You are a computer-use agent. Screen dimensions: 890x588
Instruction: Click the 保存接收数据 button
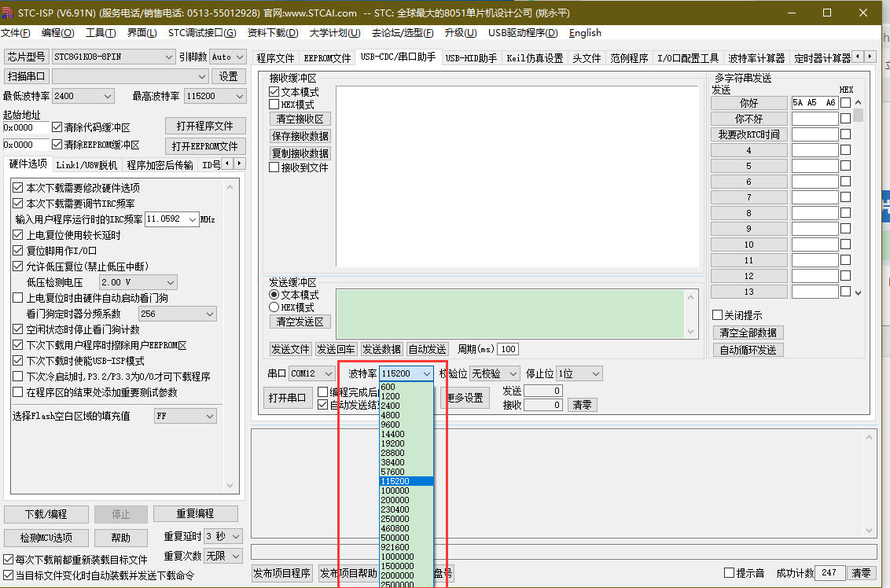click(300, 136)
